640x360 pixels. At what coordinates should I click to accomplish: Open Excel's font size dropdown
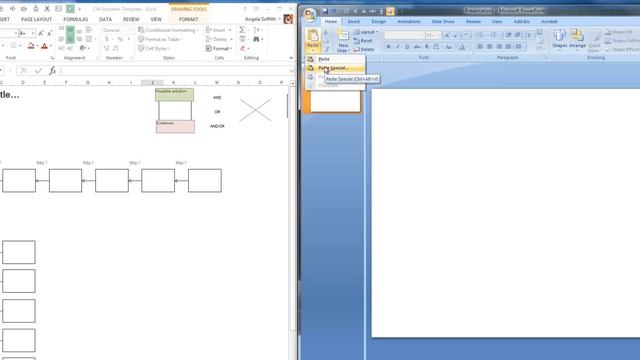[33, 33]
